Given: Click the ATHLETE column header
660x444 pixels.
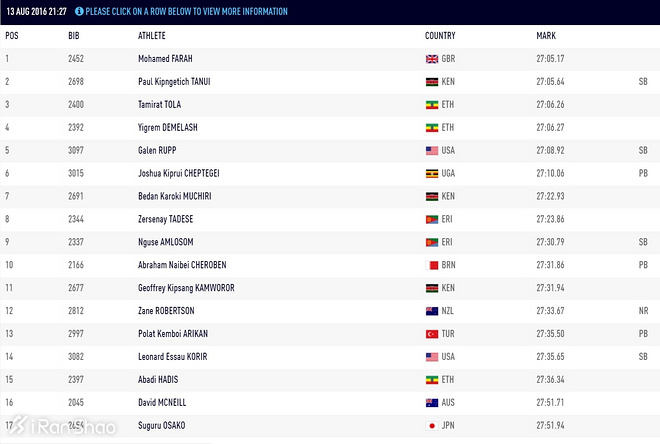Looking at the screenshot, I should click(x=152, y=36).
